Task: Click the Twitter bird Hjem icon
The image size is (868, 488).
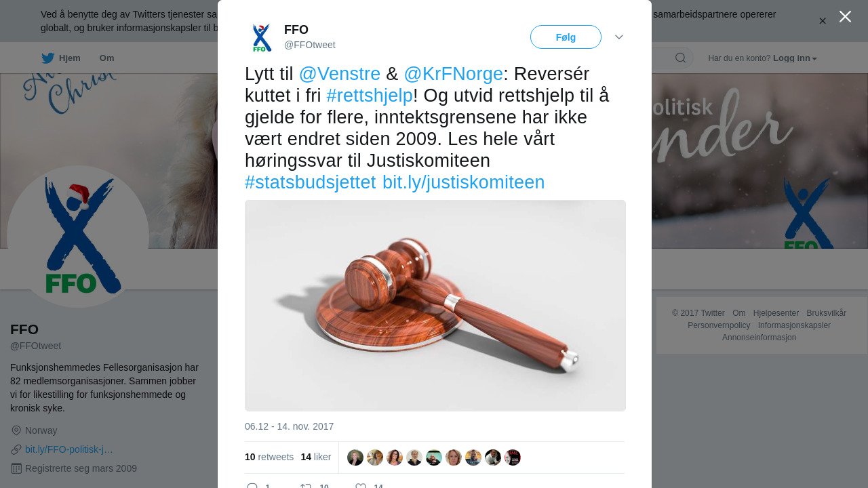Action: point(47,58)
